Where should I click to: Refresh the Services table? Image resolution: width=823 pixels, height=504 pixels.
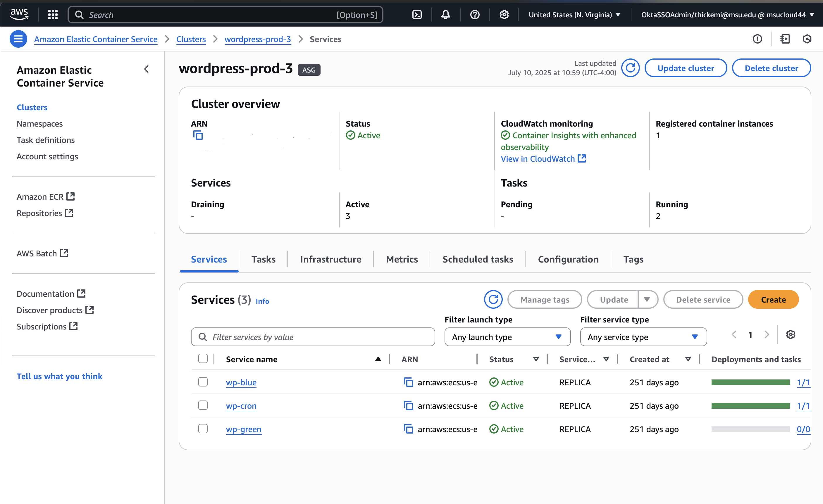point(493,299)
